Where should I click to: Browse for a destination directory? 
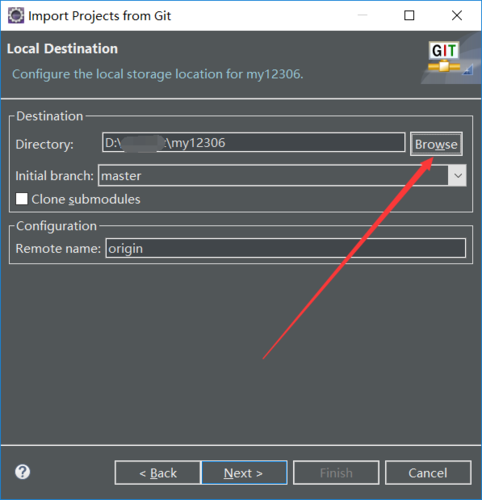(x=436, y=144)
